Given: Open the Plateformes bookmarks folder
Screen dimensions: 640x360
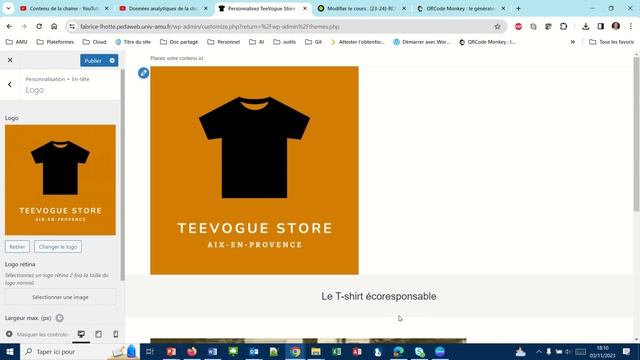Looking at the screenshot, I should point(56,42).
